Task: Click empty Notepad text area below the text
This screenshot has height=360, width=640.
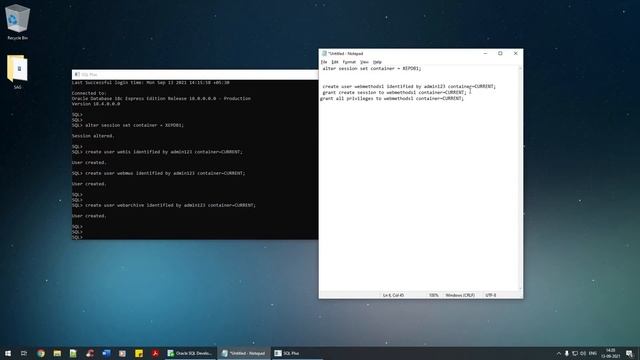Action: pyautogui.click(x=419, y=196)
